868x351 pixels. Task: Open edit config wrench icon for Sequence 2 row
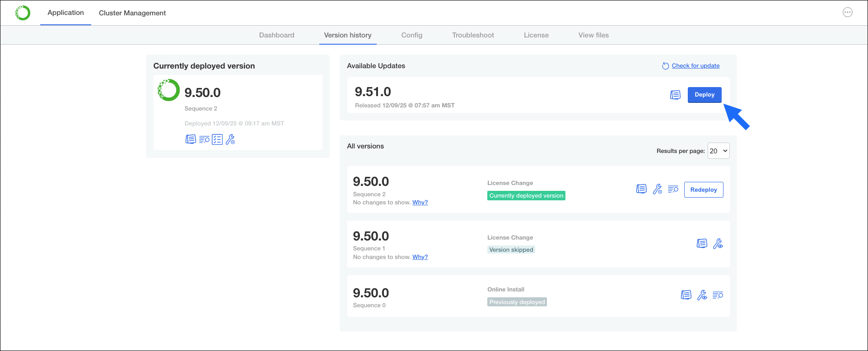pyautogui.click(x=658, y=189)
